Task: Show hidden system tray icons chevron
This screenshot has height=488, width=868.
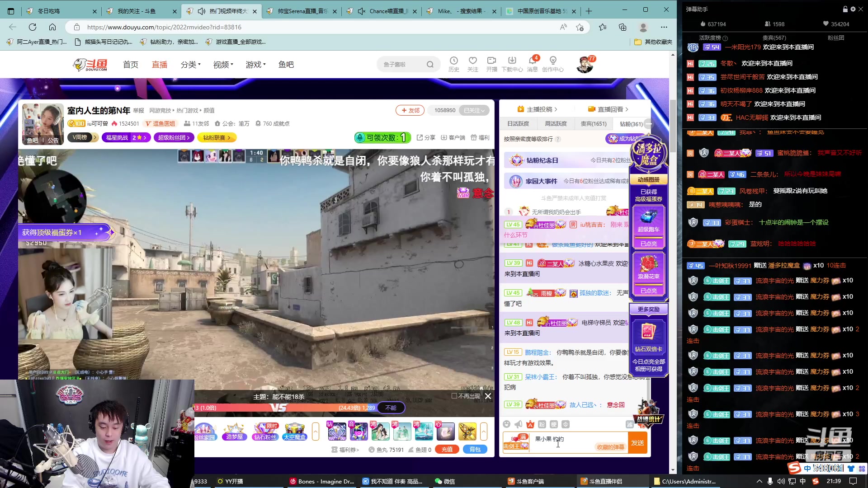Action: pos(759,481)
